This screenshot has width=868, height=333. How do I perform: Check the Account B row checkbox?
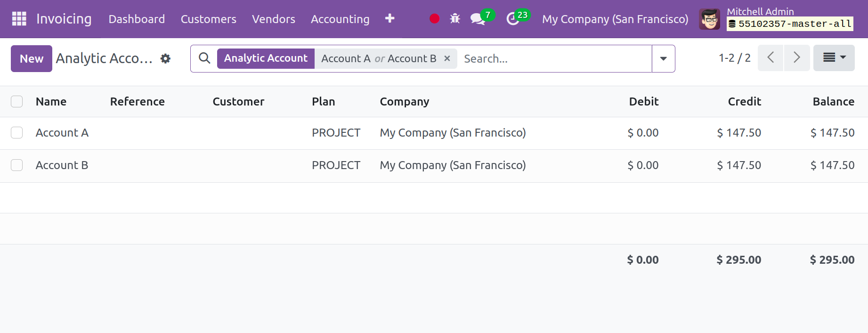tap(17, 165)
